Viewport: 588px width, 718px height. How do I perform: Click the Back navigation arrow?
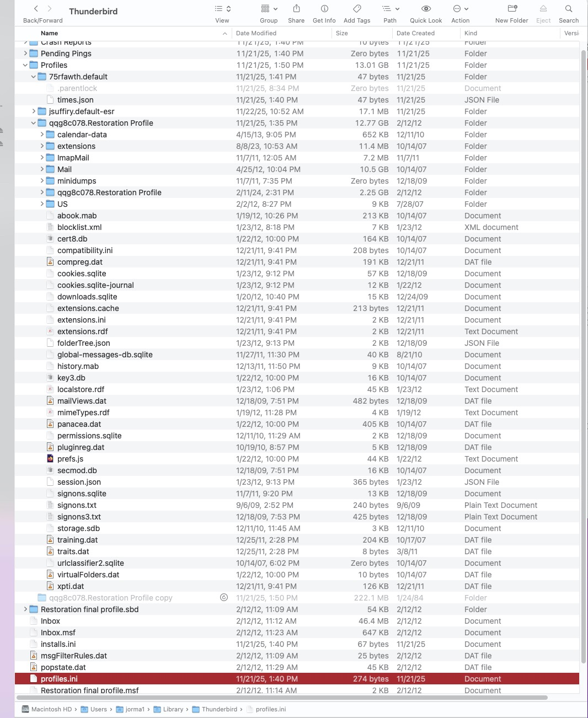click(x=36, y=9)
